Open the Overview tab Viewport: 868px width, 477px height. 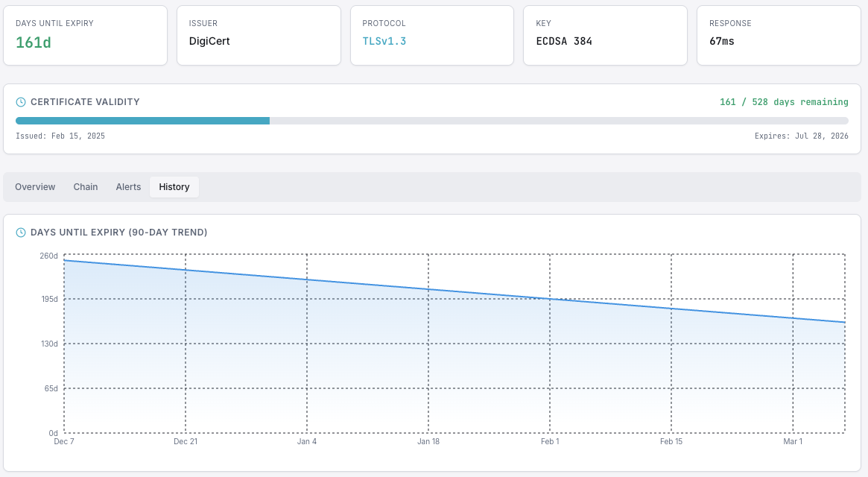(x=35, y=187)
